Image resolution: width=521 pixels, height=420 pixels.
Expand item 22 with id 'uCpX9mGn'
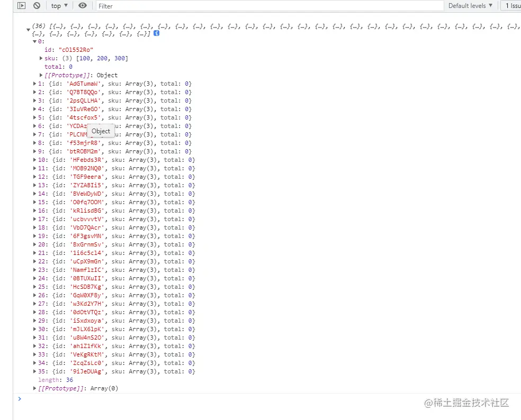click(34, 261)
